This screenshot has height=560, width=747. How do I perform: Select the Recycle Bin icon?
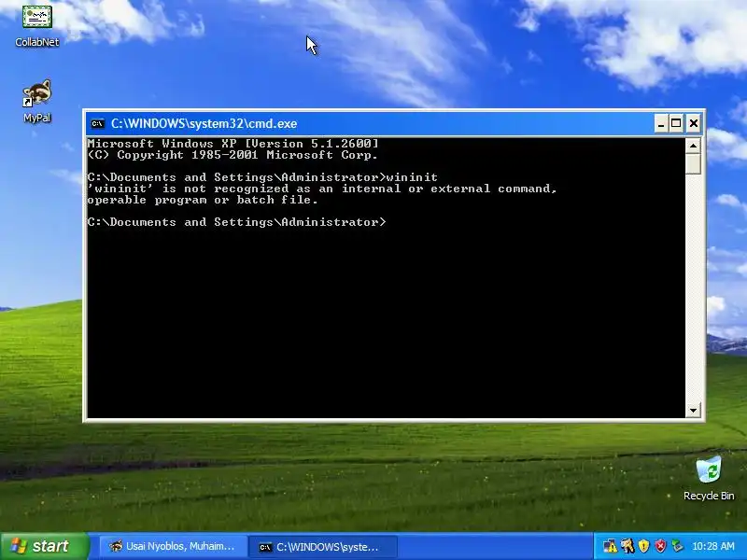pos(709,478)
